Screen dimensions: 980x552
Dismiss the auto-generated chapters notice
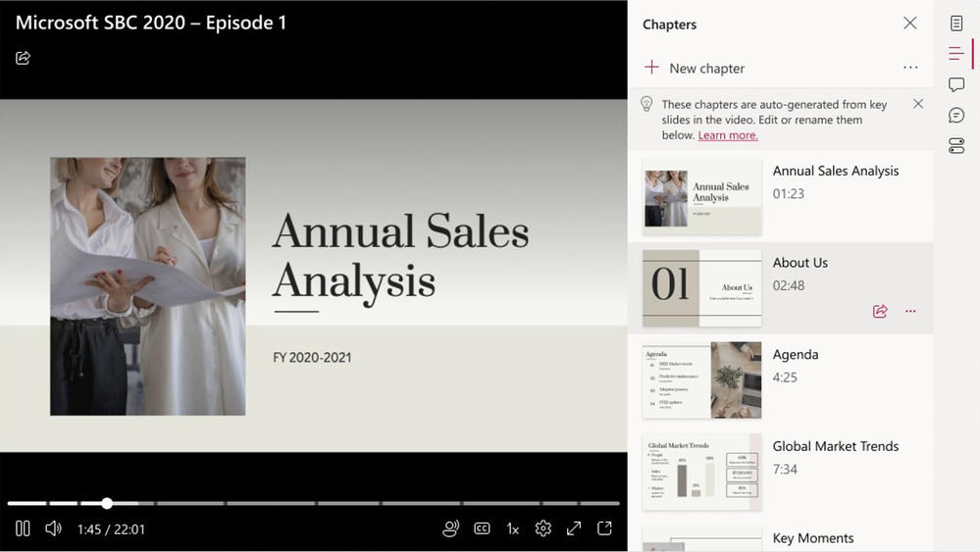pos(918,104)
